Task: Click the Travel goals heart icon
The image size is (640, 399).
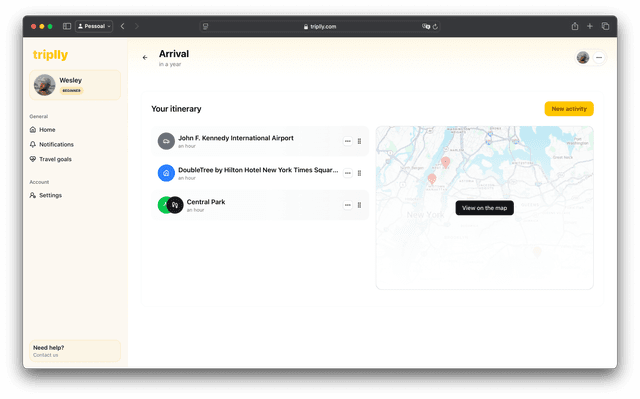Action: [33, 159]
